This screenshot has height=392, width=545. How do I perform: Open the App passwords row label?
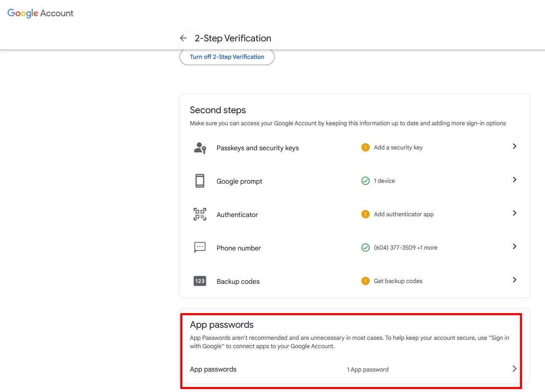tap(213, 369)
